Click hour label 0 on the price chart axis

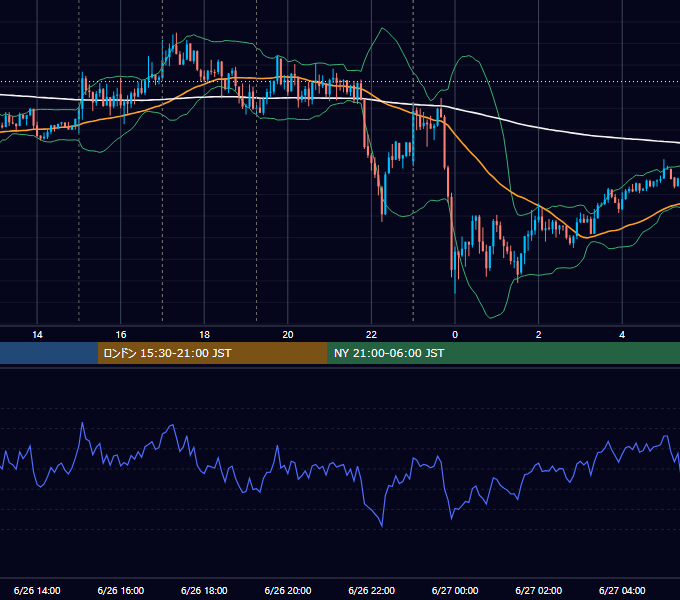[455, 335]
